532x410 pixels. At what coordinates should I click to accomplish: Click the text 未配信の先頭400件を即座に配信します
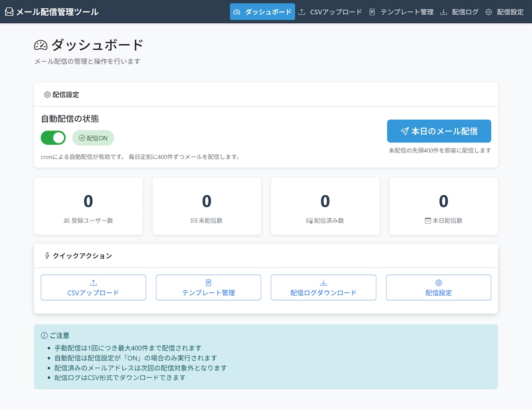pyautogui.click(x=440, y=150)
